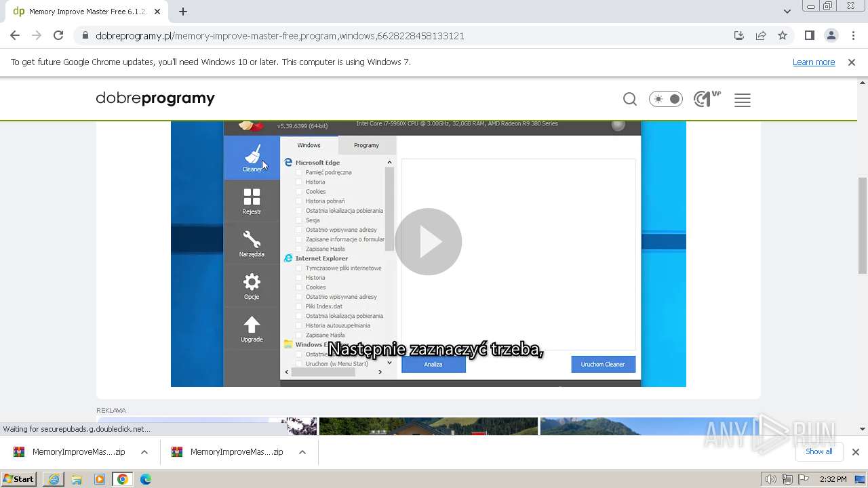Open the media player taskbar icon
The image size is (868, 488).
[100, 479]
